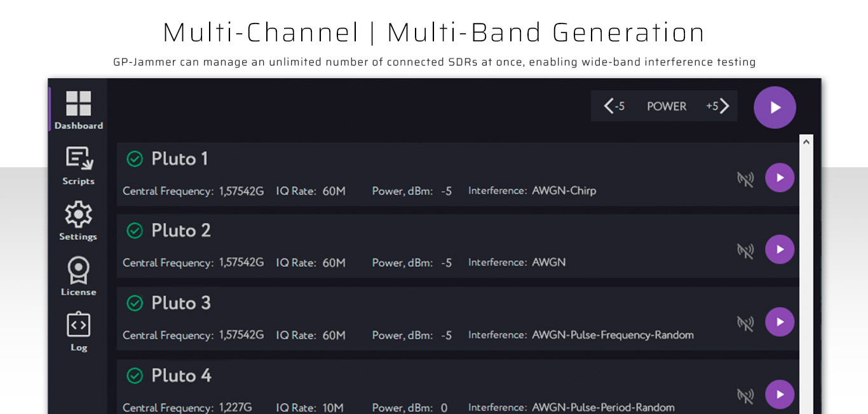Click Pluto 2 central frequency value

tap(241, 263)
